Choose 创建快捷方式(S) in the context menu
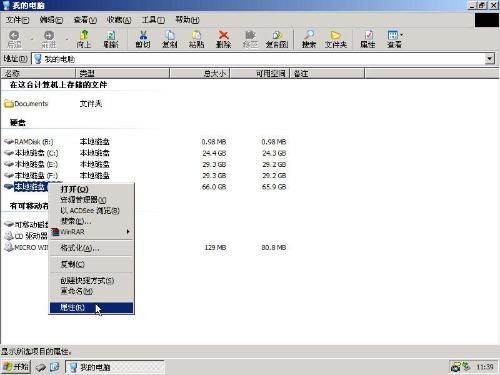The image size is (500, 375). coord(91,281)
